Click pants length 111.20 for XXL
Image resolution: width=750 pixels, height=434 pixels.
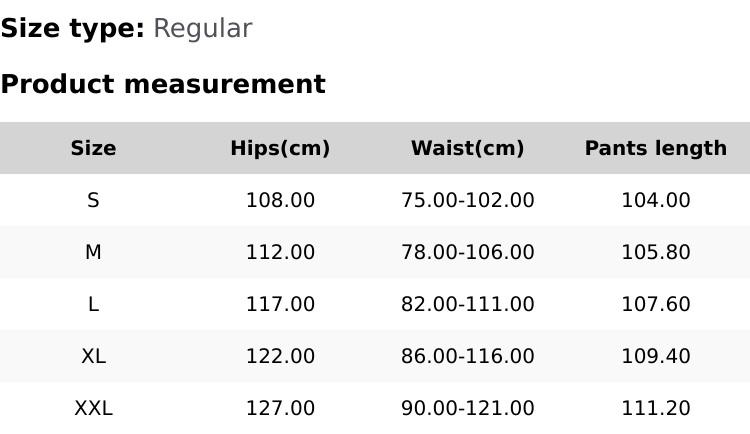point(655,408)
